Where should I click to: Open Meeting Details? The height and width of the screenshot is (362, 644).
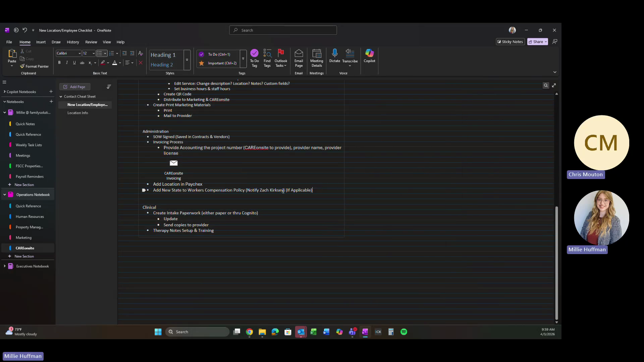click(x=317, y=58)
